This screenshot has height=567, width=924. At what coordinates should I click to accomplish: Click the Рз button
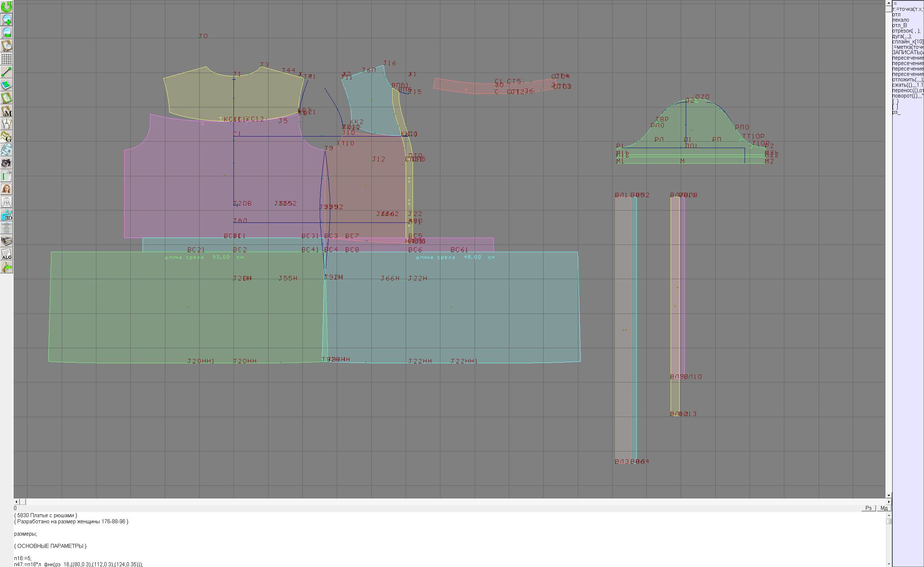pos(868,508)
